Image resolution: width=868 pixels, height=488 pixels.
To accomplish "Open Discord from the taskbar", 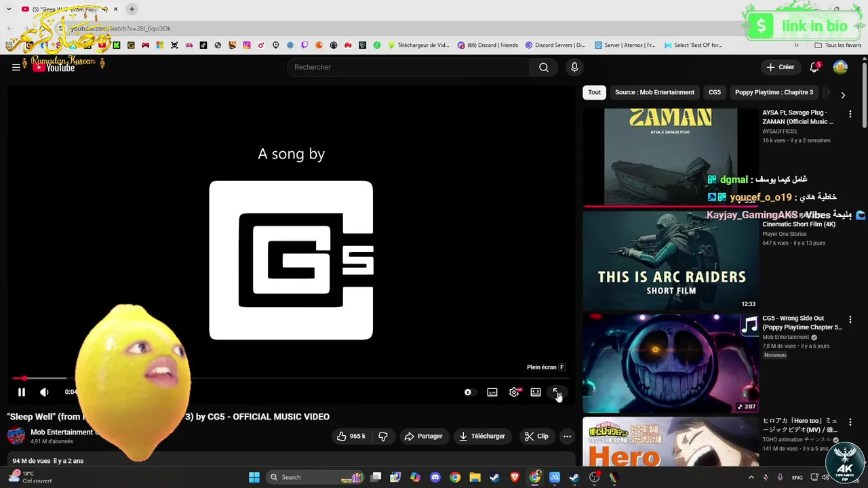I will (435, 477).
